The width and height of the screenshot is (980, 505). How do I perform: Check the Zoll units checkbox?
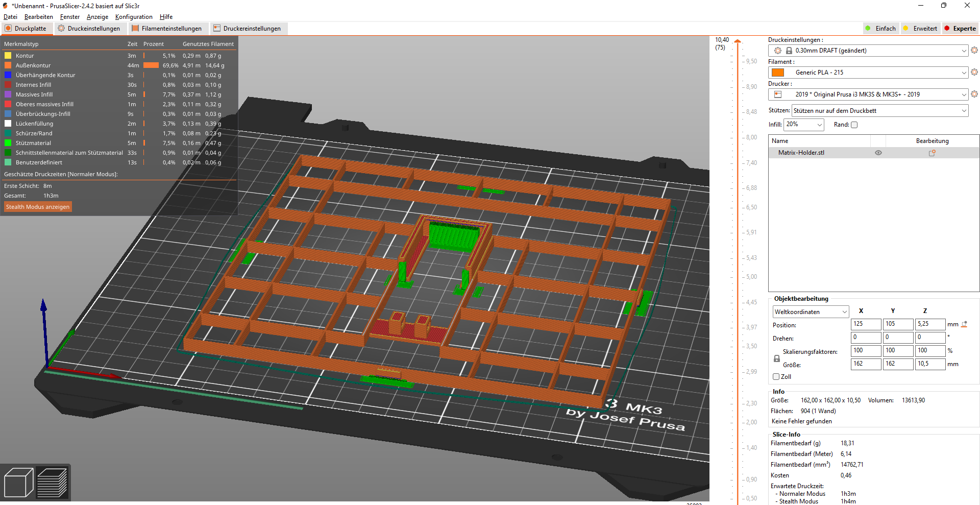pos(776,377)
